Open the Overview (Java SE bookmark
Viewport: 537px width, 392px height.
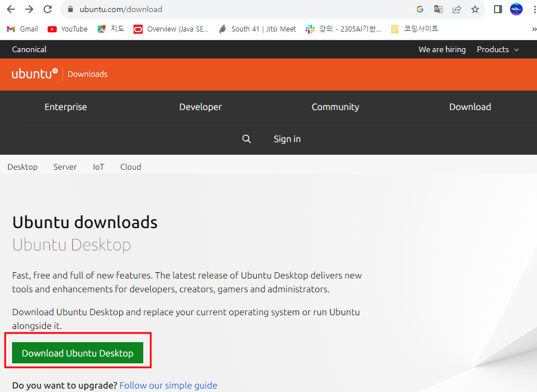click(x=171, y=29)
